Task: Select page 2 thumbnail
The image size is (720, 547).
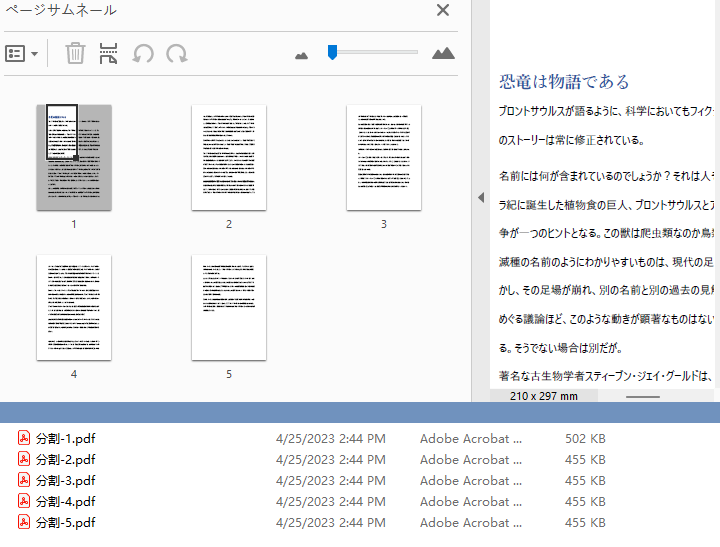Action: (229, 158)
